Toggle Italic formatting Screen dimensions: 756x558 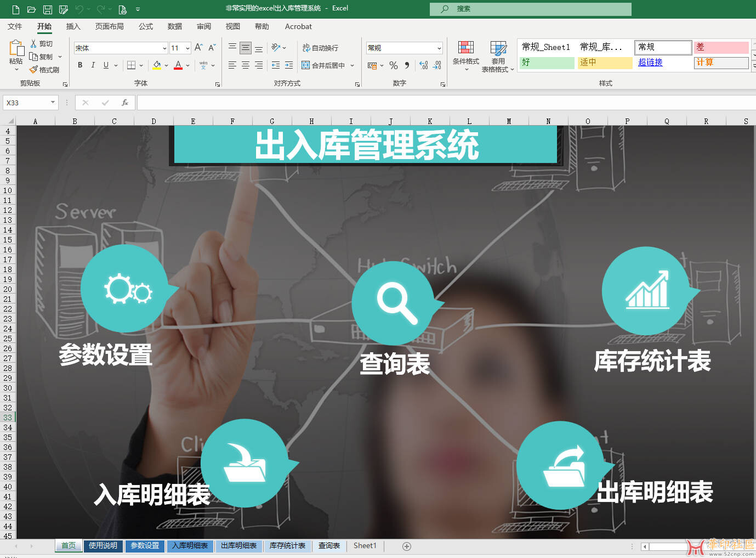[x=93, y=65]
